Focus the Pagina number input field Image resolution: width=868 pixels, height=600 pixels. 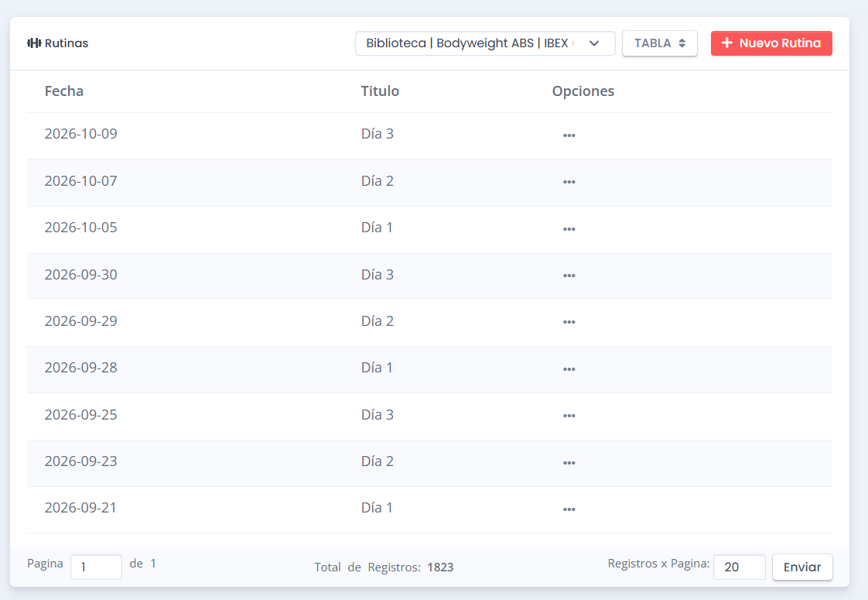[x=97, y=567]
